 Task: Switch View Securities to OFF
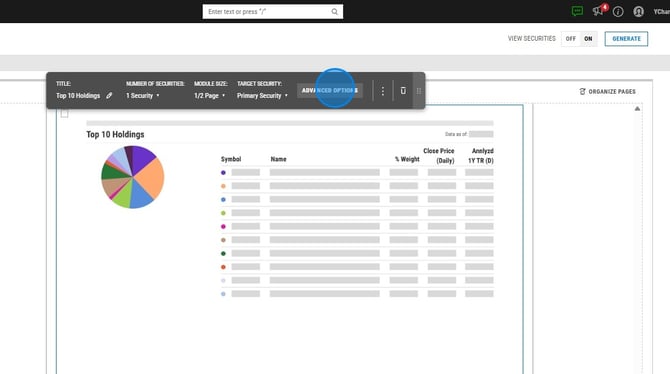pos(570,38)
